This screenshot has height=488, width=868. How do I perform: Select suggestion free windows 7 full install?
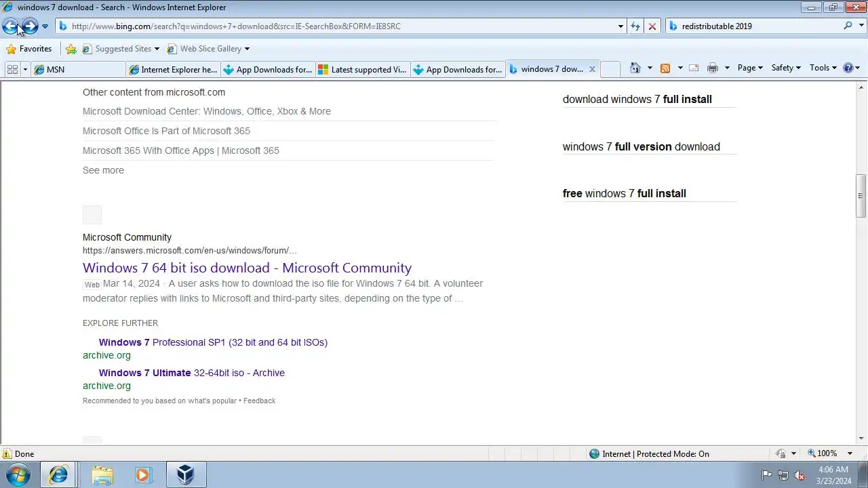pos(625,193)
